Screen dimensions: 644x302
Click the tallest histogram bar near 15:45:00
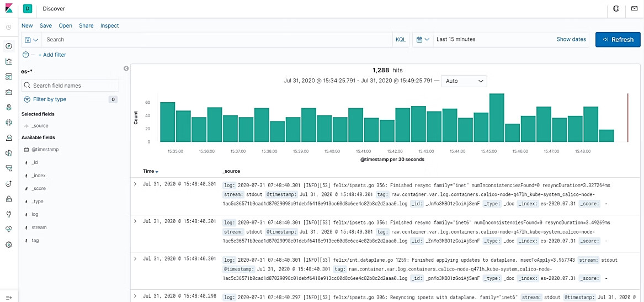[x=497, y=118]
